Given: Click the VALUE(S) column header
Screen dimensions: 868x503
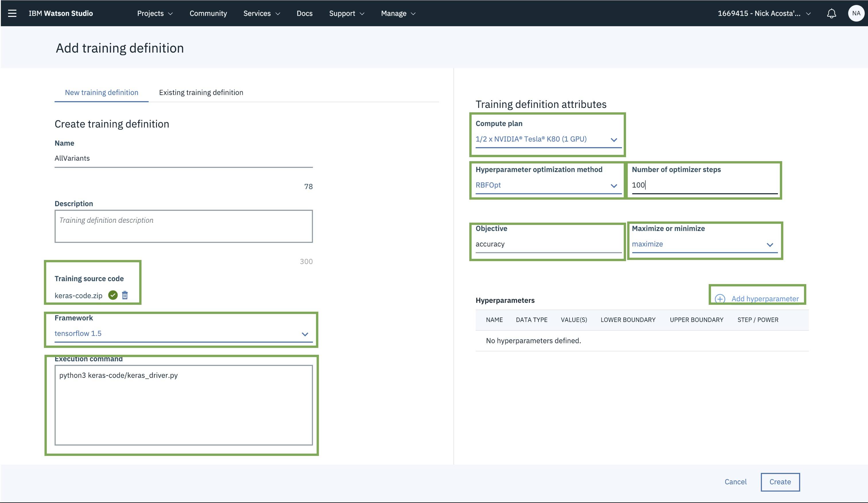Looking at the screenshot, I should pyautogui.click(x=574, y=320).
